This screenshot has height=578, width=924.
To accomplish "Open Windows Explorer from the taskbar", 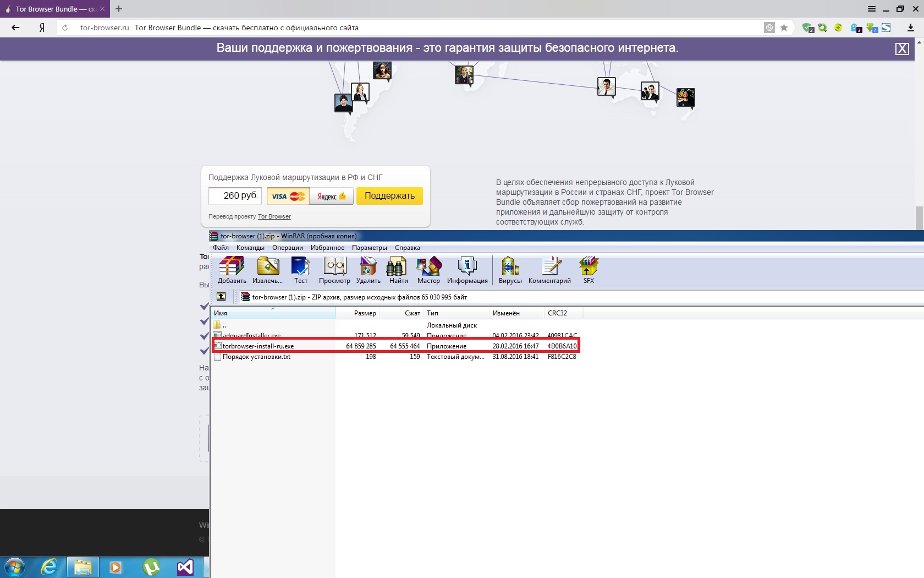I will [83, 567].
